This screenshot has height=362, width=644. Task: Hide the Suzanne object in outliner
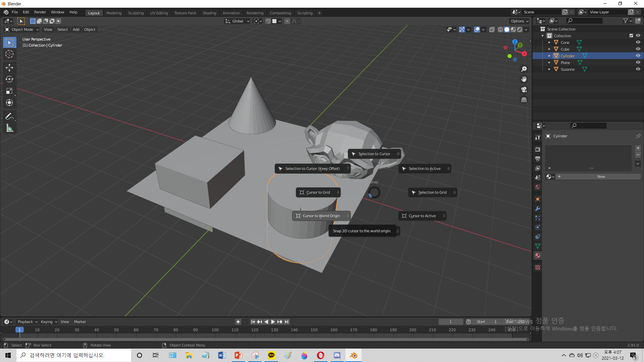tap(638, 69)
